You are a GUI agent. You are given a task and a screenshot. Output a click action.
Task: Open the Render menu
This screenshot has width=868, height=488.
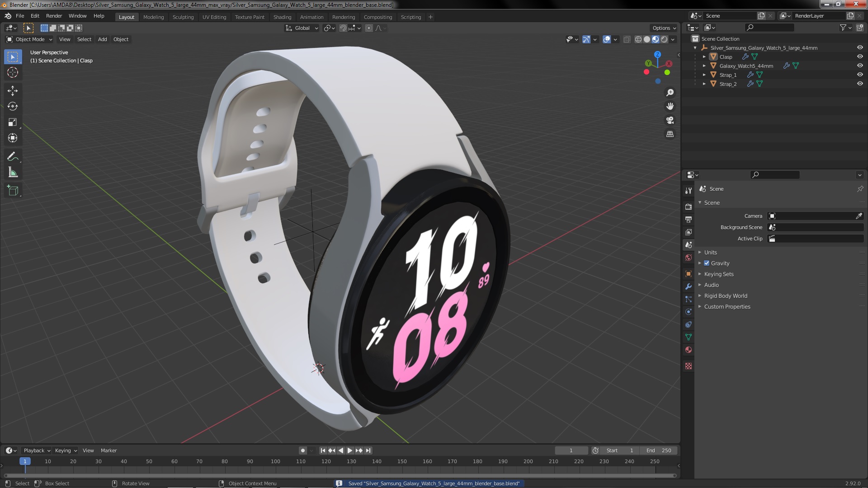point(54,16)
